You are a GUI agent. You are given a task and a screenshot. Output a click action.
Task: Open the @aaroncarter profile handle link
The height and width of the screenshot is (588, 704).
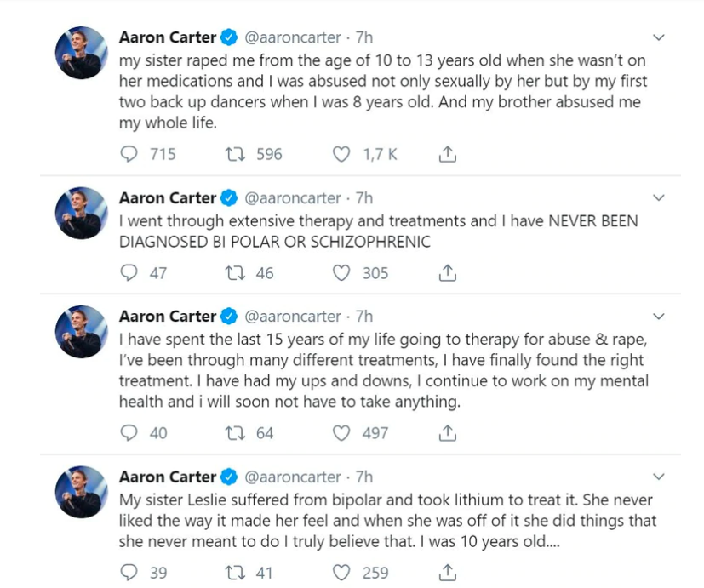pos(294,37)
